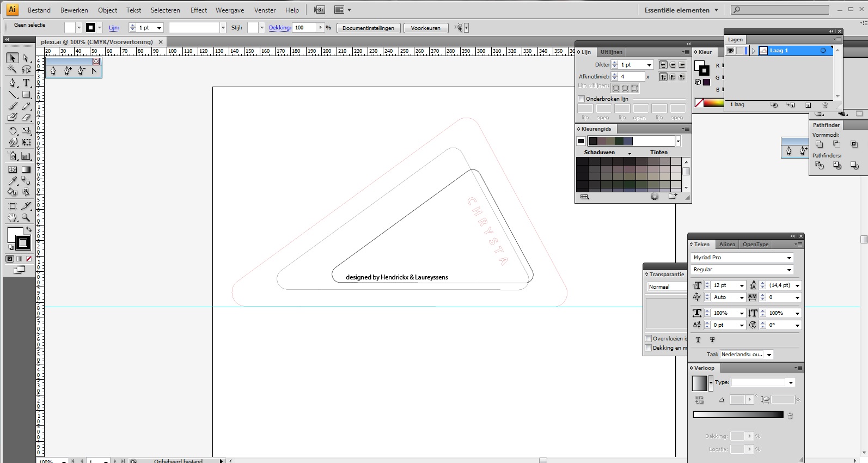Screen dimensions: 868x463
Task: Open the Bewerken menu
Action: 74,10
